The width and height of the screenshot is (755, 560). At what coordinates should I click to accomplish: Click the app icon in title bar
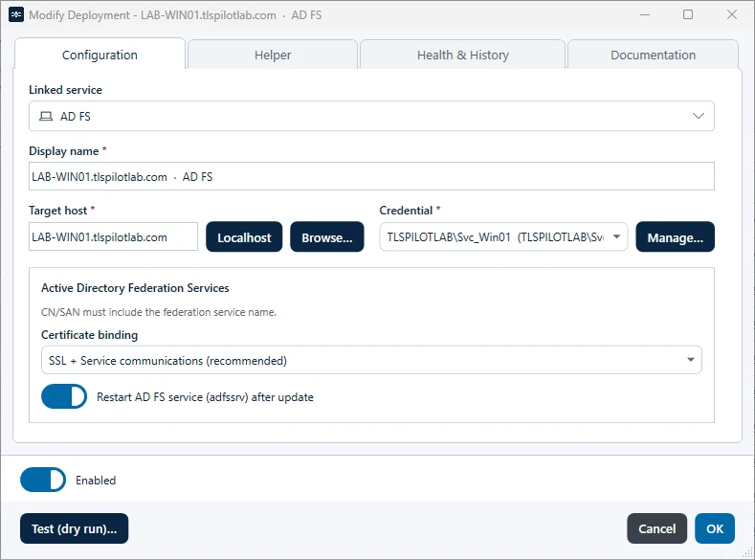click(16, 15)
